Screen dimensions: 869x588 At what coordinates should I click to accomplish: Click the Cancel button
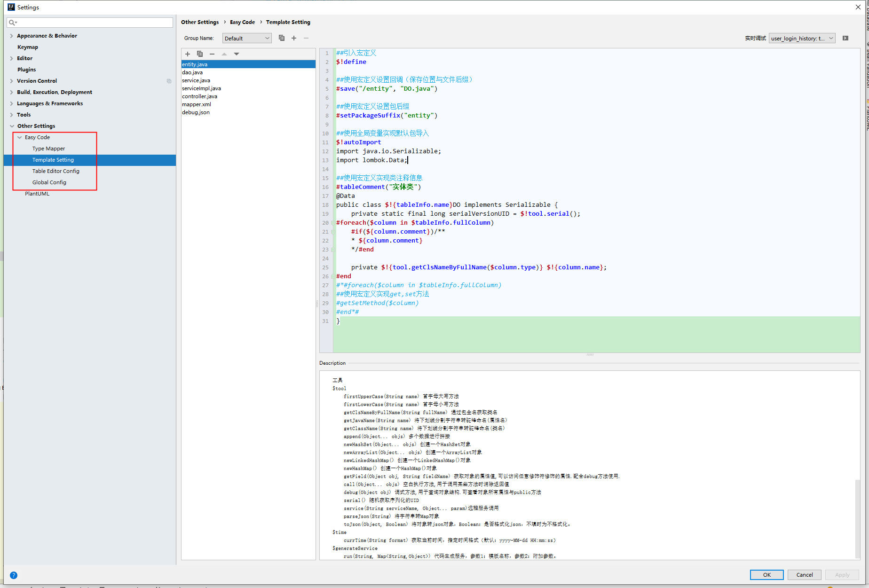coord(804,575)
